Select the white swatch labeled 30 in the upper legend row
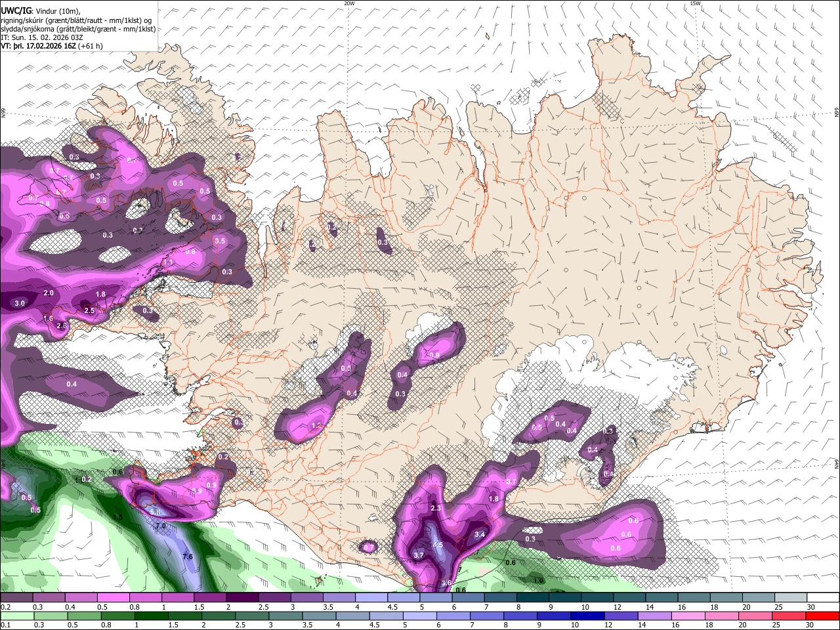840x630 pixels. 823,598
